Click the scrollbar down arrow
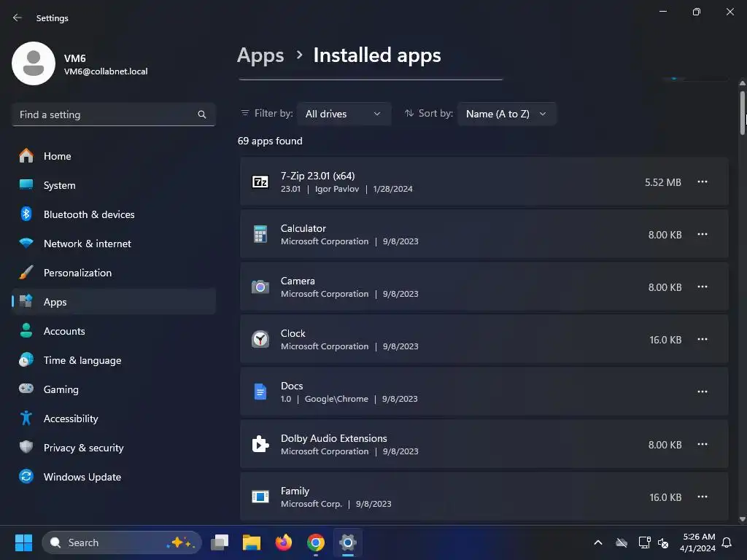 coord(742,519)
